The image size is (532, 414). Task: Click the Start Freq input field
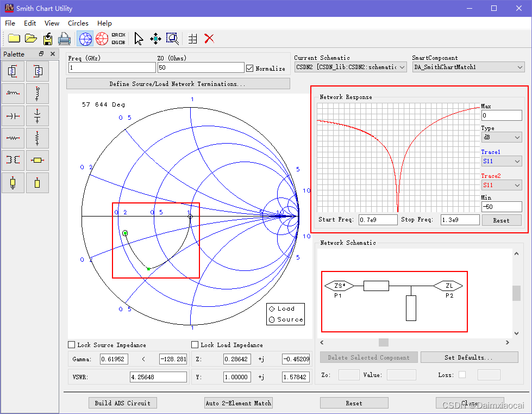pos(378,220)
